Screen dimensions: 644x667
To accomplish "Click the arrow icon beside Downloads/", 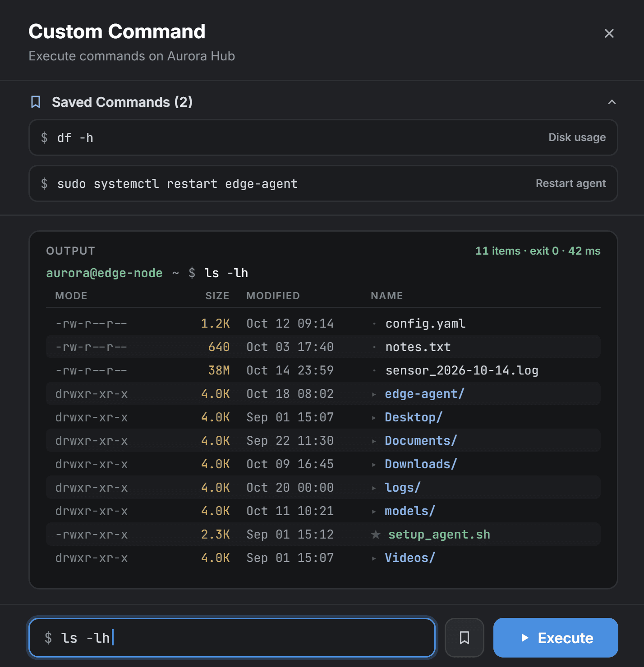I will pyautogui.click(x=374, y=465).
